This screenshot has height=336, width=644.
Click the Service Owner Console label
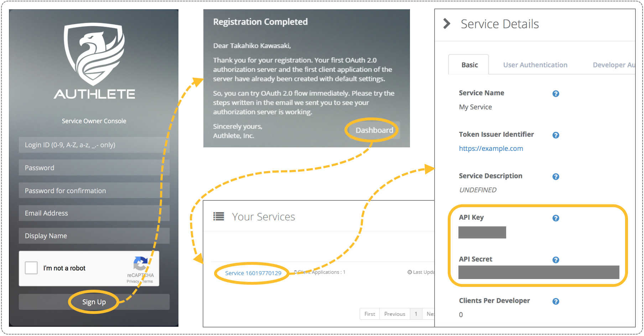click(94, 121)
